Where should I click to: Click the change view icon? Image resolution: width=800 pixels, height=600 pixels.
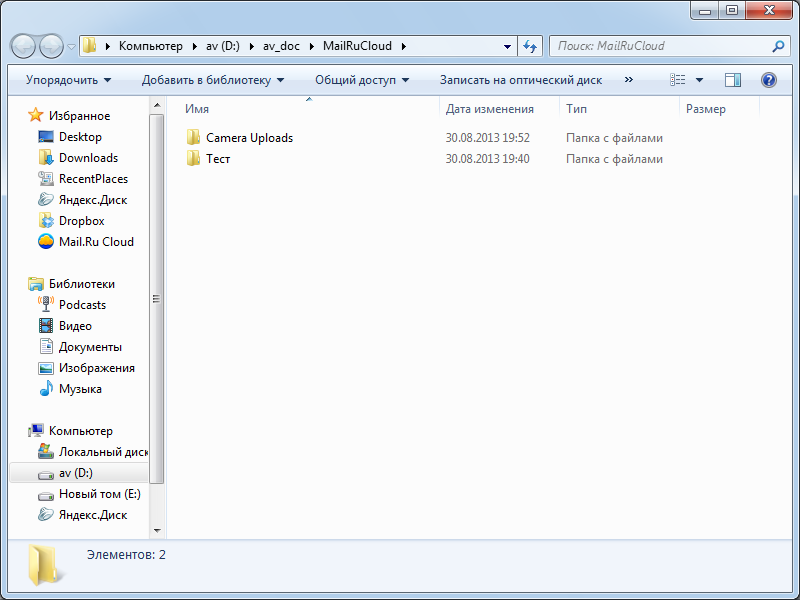[x=678, y=80]
